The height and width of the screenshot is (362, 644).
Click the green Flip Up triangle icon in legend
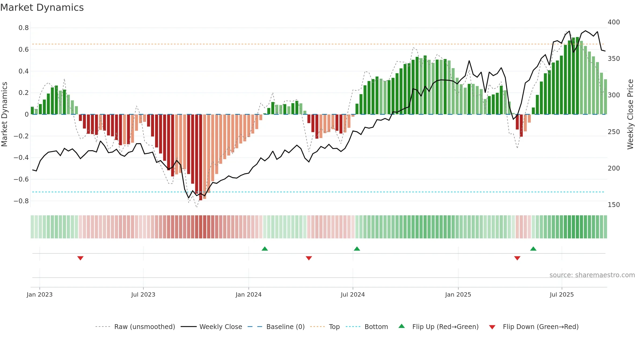pos(402,326)
